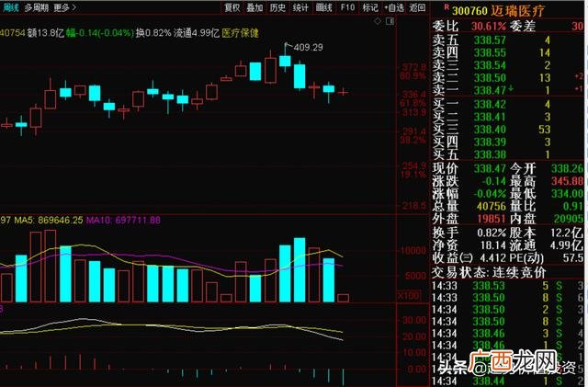Click 买一 price 338.42
Viewport: 588px width, 387px height.
[490, 104]
